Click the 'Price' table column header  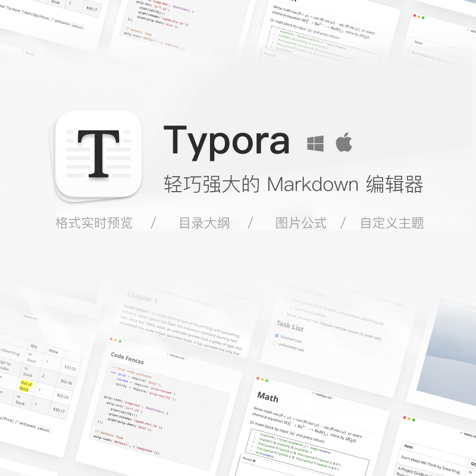pyautogui.click(x=54, y=352)
